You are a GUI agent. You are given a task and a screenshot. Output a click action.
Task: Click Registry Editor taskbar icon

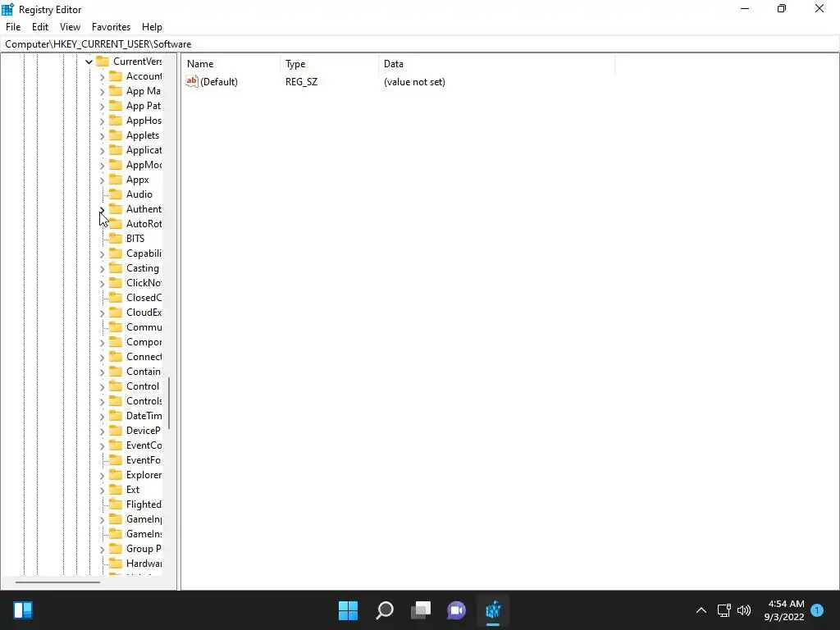493,610
